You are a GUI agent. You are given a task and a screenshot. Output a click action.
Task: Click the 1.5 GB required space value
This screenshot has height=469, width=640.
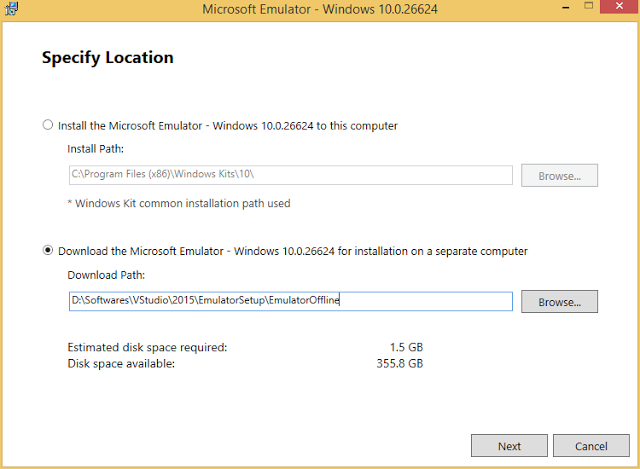click(406, 347)
